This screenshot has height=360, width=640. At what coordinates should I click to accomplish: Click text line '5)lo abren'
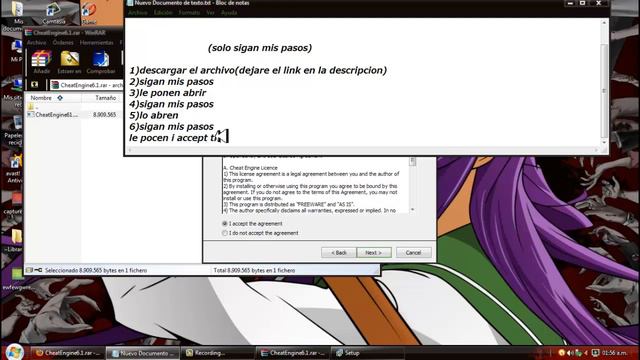(154, 115)
